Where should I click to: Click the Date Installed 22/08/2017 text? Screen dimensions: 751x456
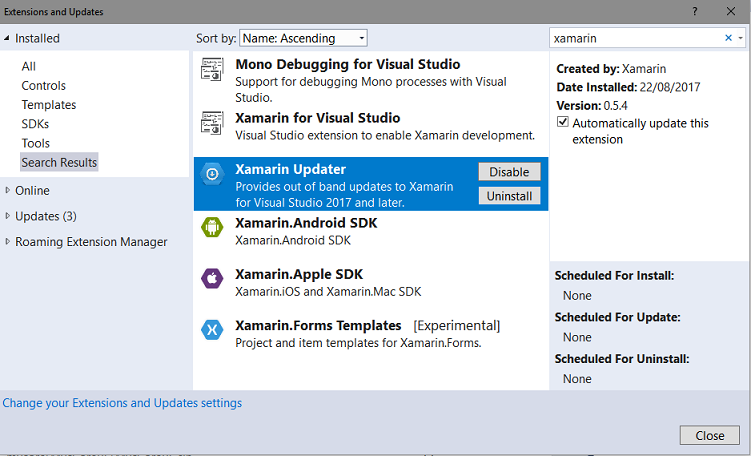pyautogui.click(x=628, y=87)
